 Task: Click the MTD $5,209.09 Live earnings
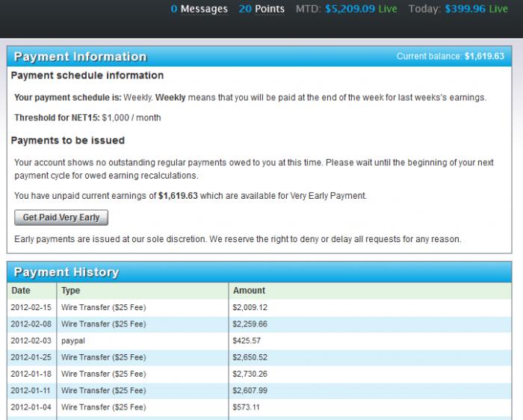click(346, 9)
